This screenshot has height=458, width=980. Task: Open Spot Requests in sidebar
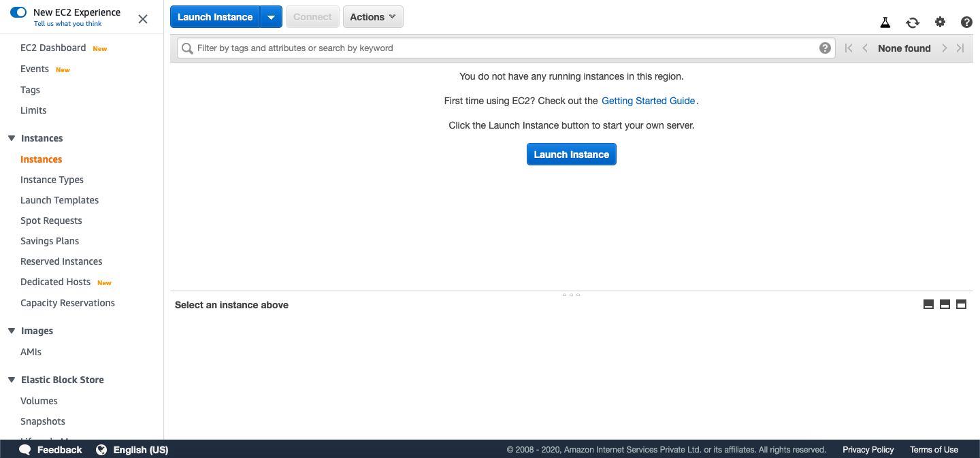point(51,220)
